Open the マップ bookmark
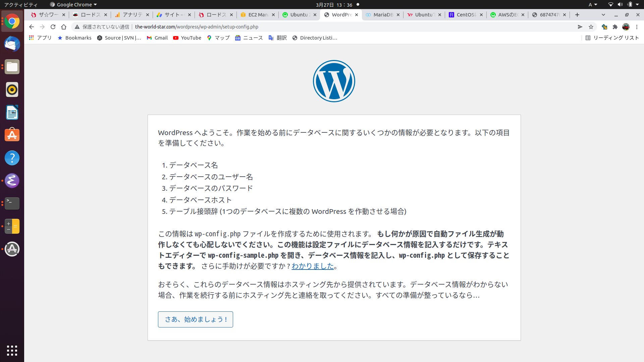This screenshot has width=644, height=362. [218, 38]
